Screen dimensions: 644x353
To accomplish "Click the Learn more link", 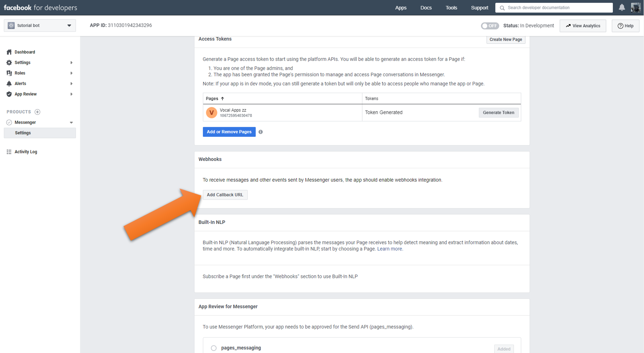I will pyautogui.click(x=390, y=249).
